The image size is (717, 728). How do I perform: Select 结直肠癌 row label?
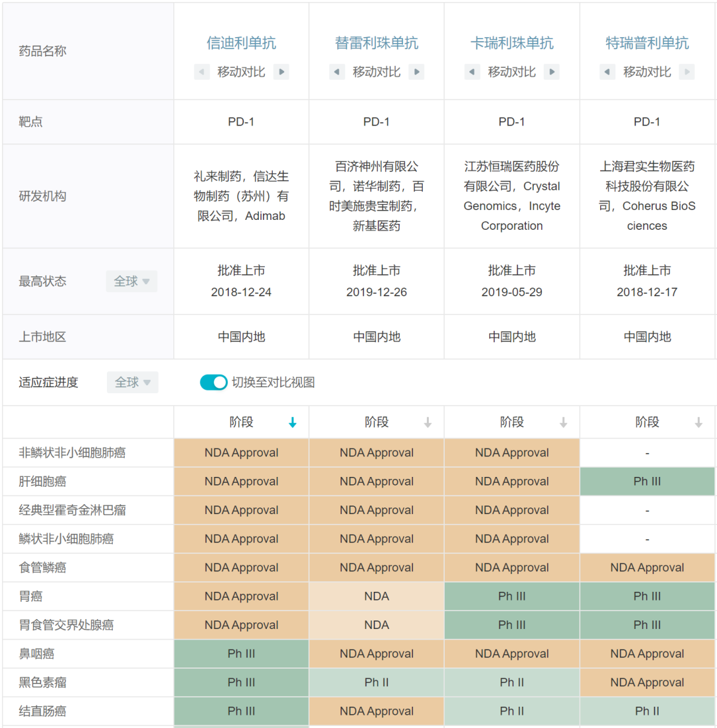pyautogui.click(x=42, y=711)
